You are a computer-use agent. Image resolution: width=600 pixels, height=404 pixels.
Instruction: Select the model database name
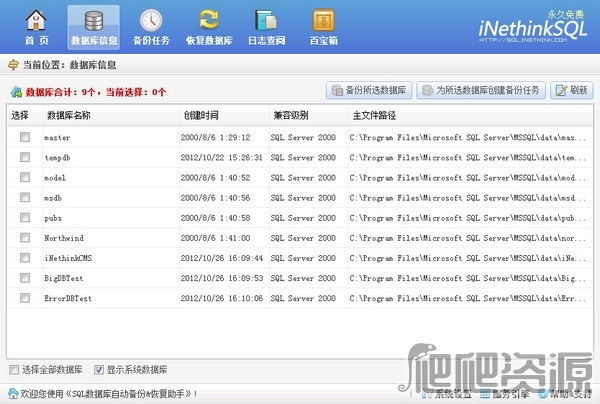pyautogui.click(x=55, y=178)
